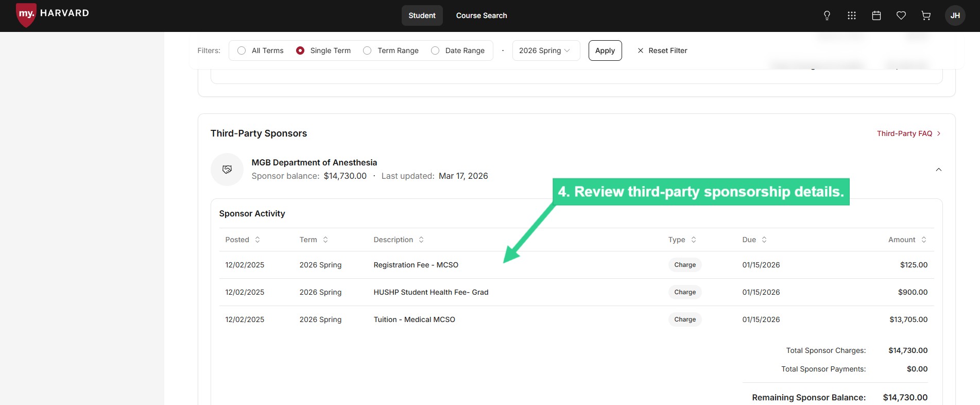
Task: Open the calendar icon in header
Action: pyautogui.click(x=876, y=15)
